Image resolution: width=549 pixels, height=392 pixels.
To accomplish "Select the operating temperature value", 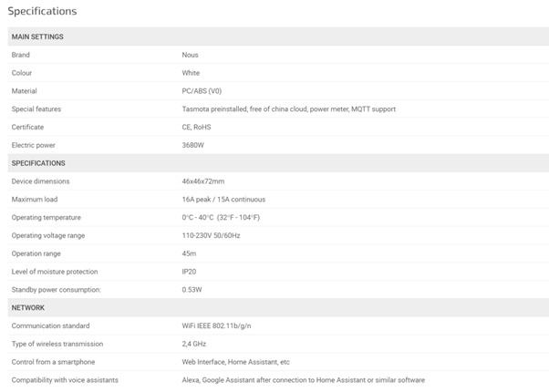I will (x=221, y=217).
